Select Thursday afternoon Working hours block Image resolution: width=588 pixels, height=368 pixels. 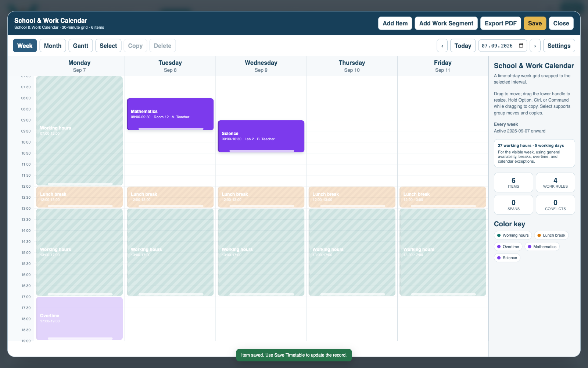pyautogui.click(x=352, y=252)
